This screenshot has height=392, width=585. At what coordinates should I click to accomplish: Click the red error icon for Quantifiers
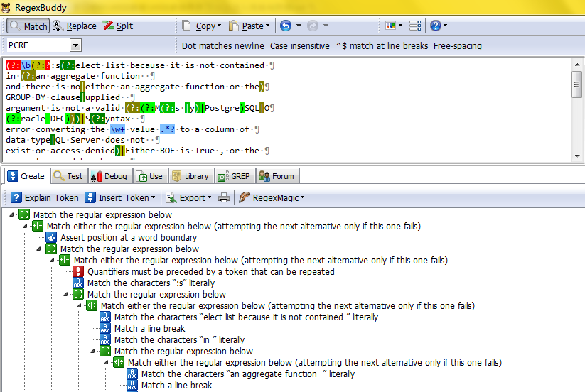78,271
